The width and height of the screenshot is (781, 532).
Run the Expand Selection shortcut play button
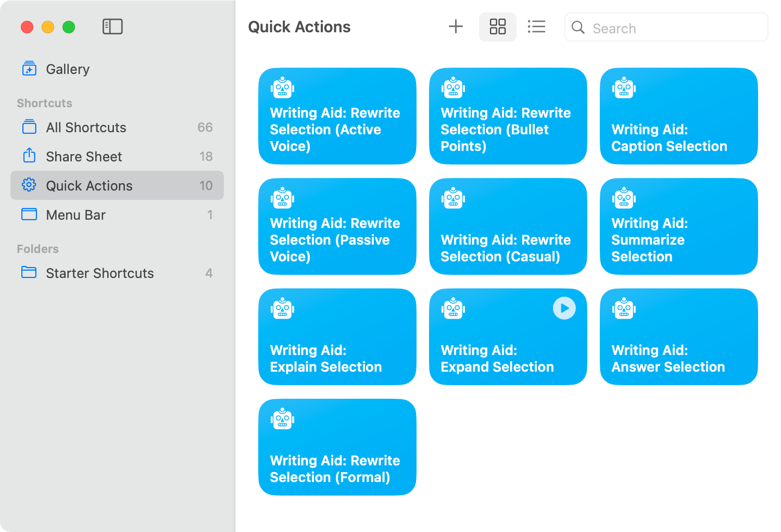(x=564, y=308)
